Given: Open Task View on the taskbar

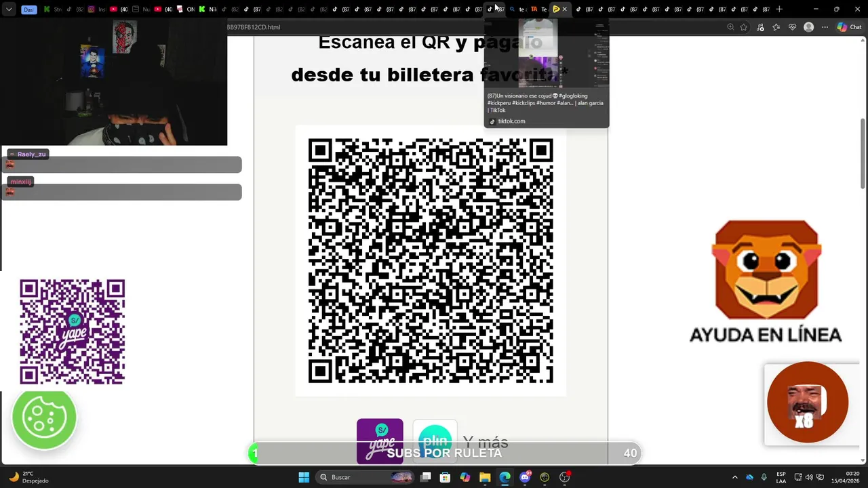Looking at the screenshot, I should [426, 477].
